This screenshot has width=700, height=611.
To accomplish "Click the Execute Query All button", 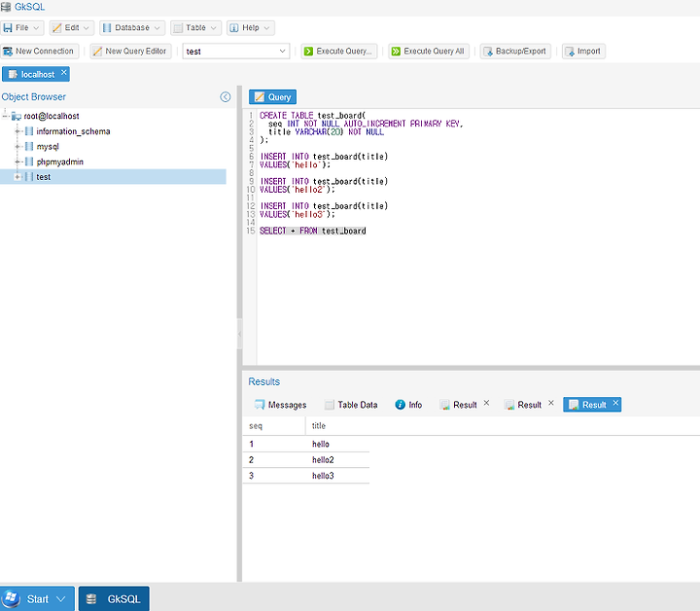I will pos(428,51).
